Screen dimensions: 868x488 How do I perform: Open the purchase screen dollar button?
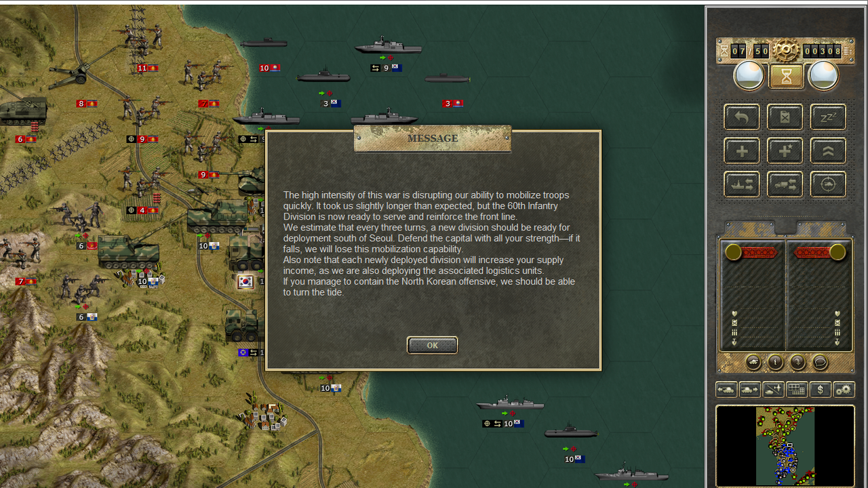coord(820,390)
